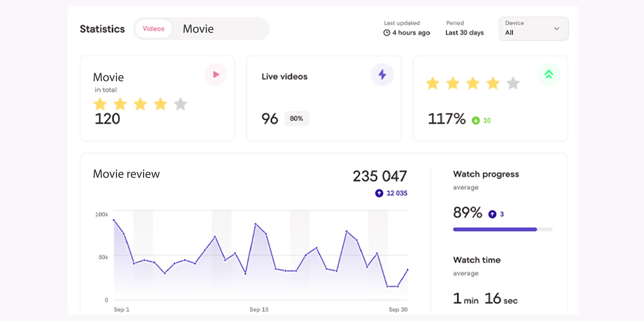Screen dimensions: 644x321
Task: Click the pink play icon on Movie card
Action: coord(216,75)
